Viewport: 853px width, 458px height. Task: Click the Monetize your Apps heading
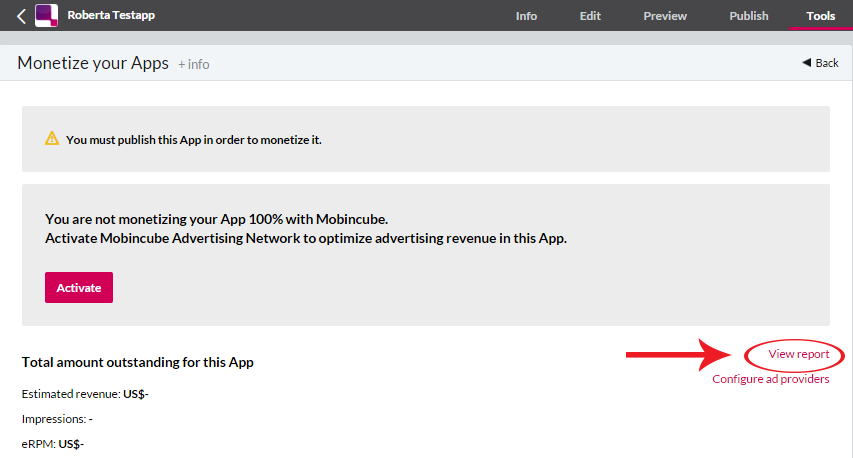93,63
